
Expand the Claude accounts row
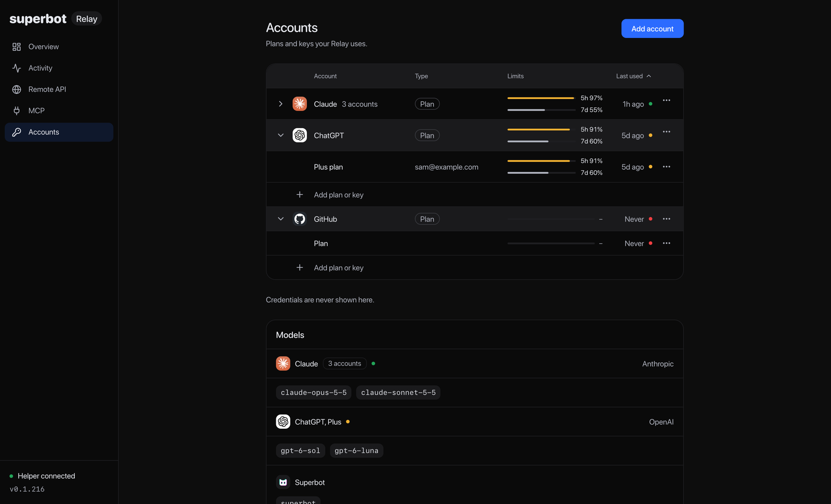(x=280, y=104)
